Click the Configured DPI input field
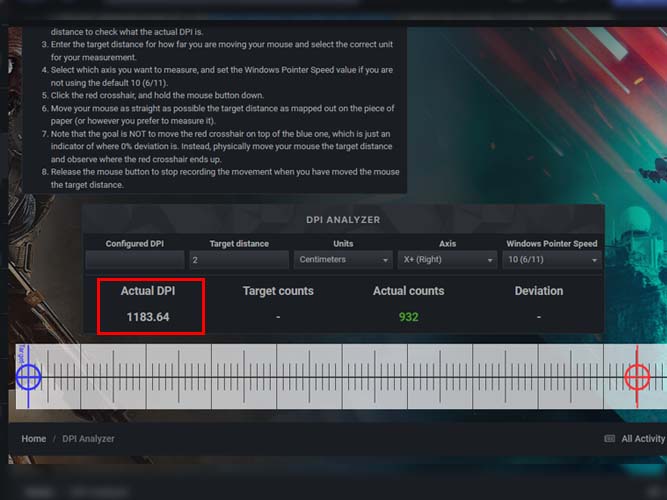Image resolution: width=667 pixels, height=500 pixels. [135, 260]
